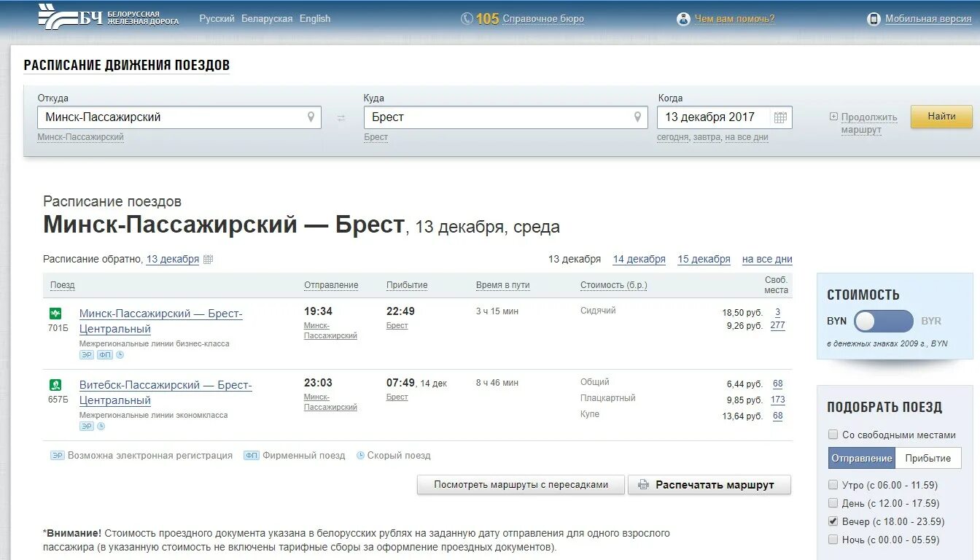Click на все дни link above table

[x=767, y=260]
